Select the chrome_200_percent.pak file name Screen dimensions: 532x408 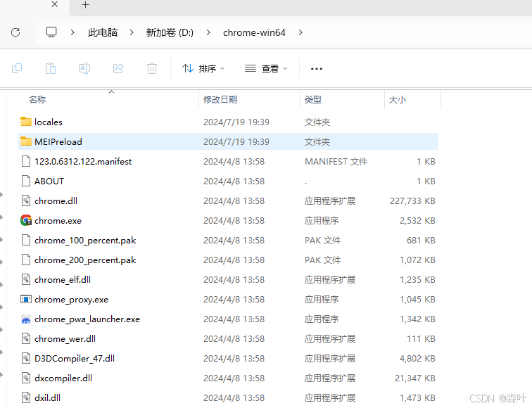pyautogui.click(x=85, y=260)
